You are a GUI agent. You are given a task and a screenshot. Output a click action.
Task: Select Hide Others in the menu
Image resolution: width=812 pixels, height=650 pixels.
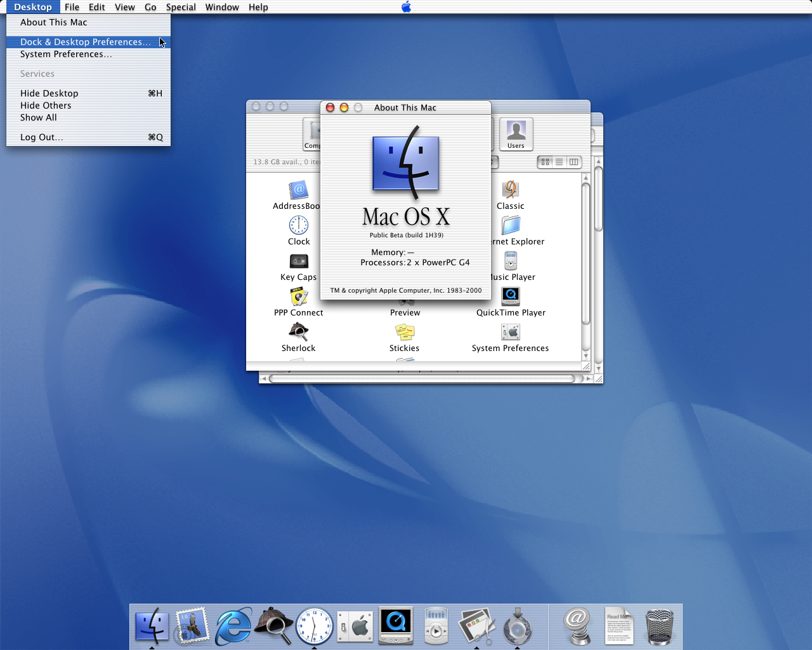(x=88, y=105)
